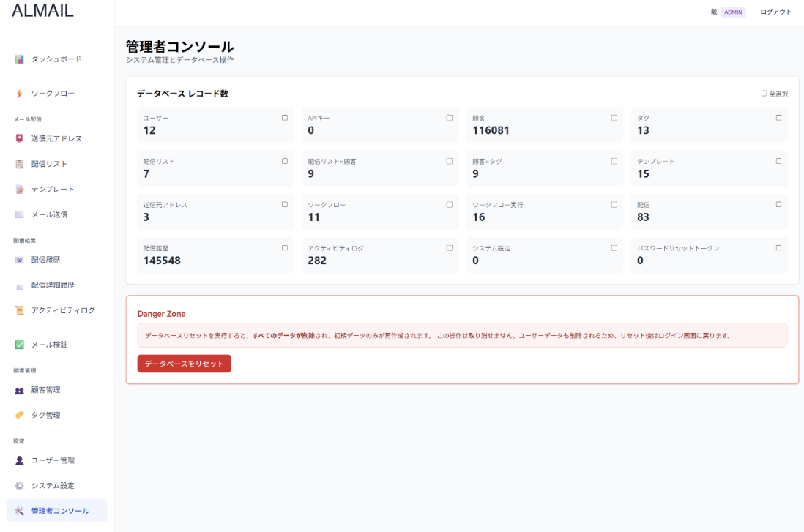Screen dimensions: 804x532
Task: Click the ログアウト link
Action: pyautogui.click(x=775, y=12)
